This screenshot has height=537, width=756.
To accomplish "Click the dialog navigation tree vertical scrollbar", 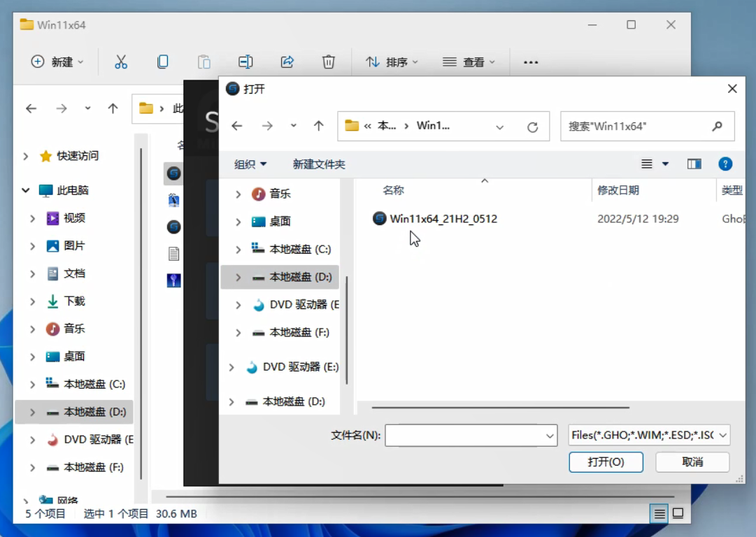I will [x=347, y=330].
